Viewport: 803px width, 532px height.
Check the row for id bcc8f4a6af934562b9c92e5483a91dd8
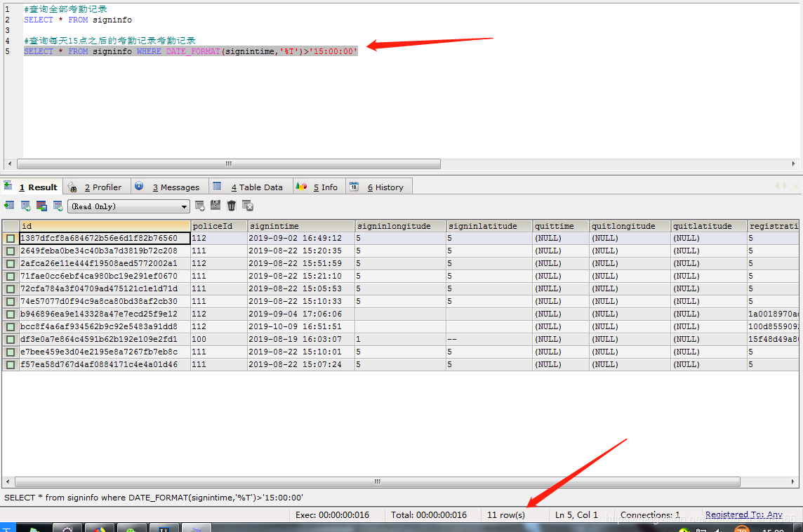[x=11, y=326]
